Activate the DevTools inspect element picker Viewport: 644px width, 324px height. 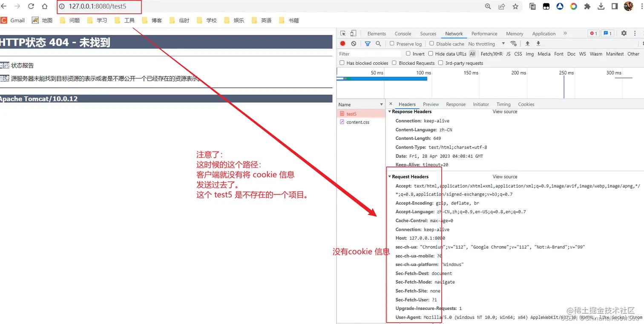(343, 33)
